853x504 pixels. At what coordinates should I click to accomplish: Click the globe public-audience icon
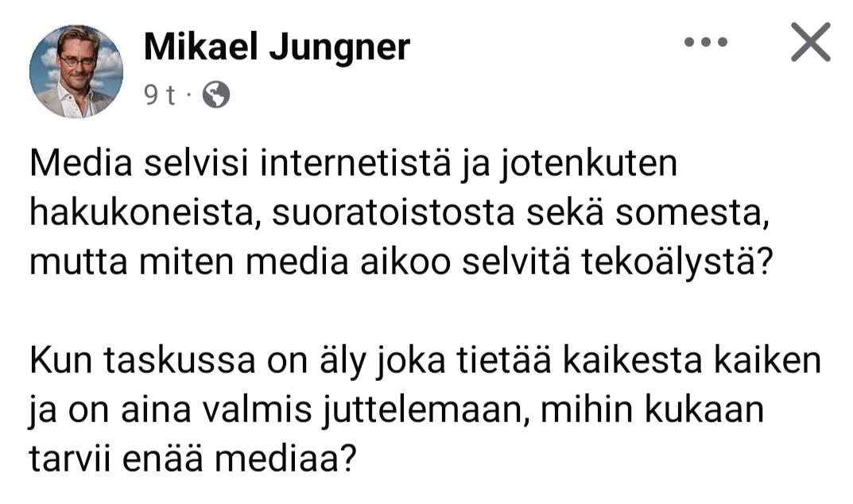point(216,95)
